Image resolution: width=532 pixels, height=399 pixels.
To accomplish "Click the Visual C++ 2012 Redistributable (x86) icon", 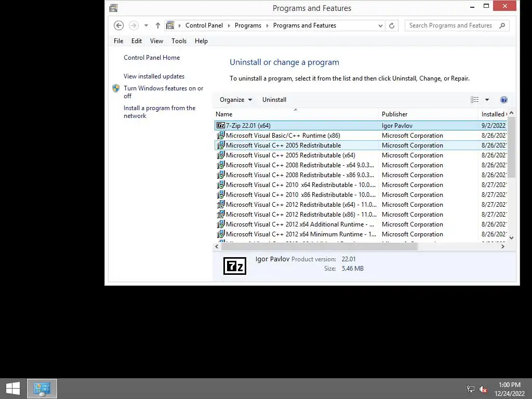I will coord(221,214).
